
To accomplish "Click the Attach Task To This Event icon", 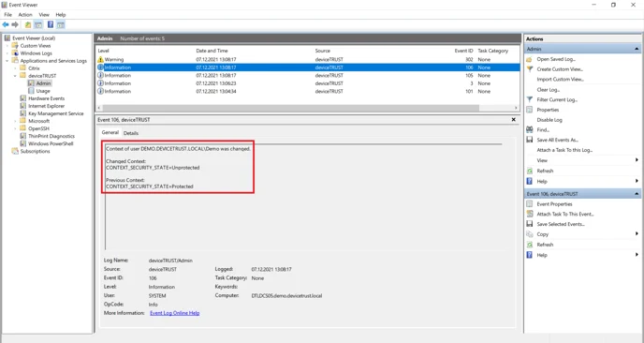I will pos(530,214).
